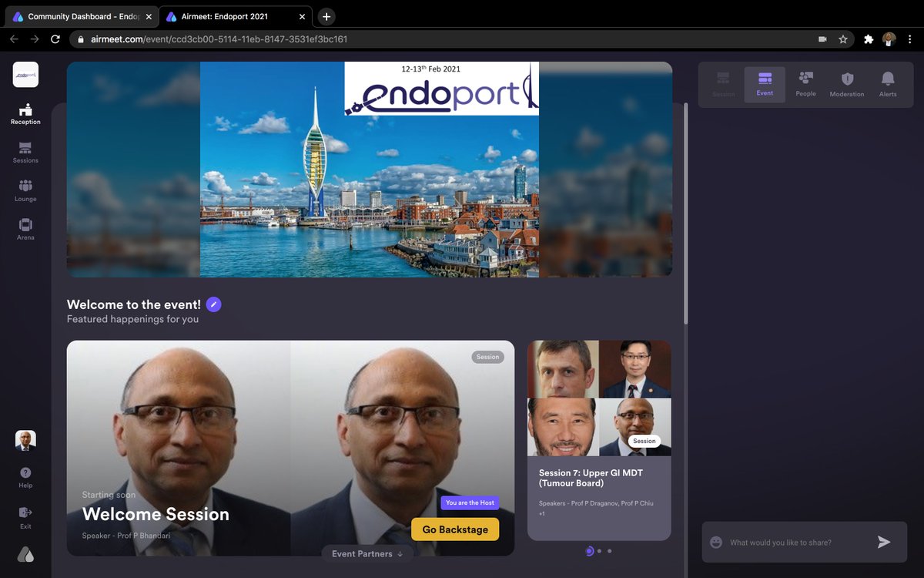Expand the Event Partners section
The image size is (924, 578).
click(367, 553)
